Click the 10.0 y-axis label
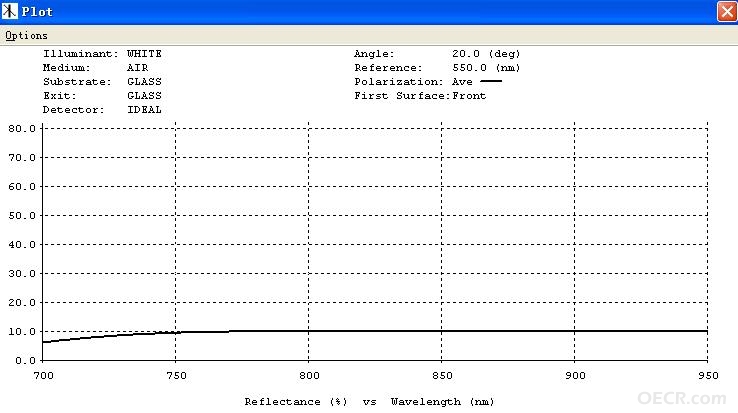The height and width of the screenshot is (413, 738). 22,332
